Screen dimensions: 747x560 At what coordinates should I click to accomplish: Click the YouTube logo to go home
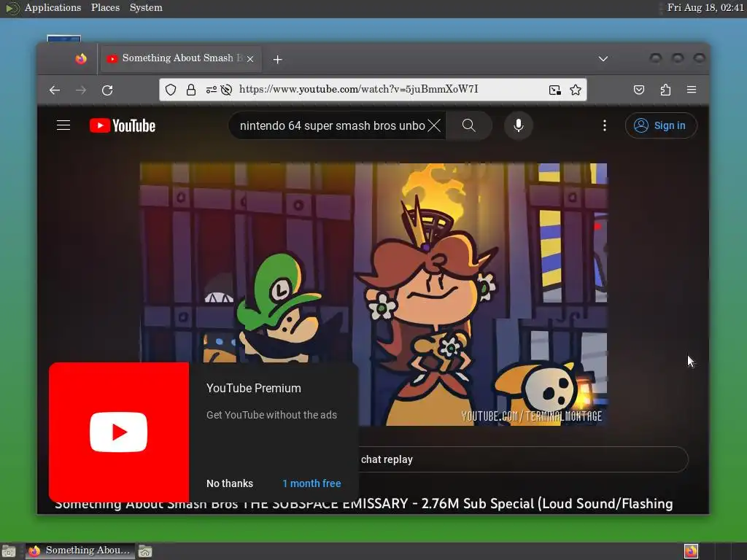tap(123, 125)
